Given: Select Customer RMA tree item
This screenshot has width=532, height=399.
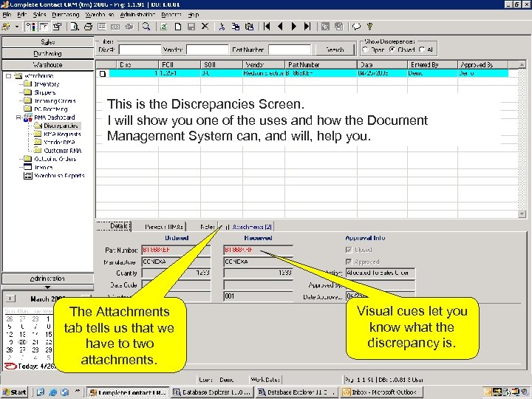Looking at the screenshot, I should pyautogui.click(x=63, y=150).
